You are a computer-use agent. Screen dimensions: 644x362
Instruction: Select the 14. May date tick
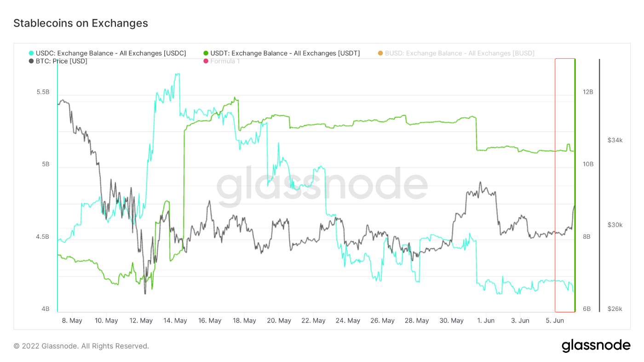pos(175,321)
